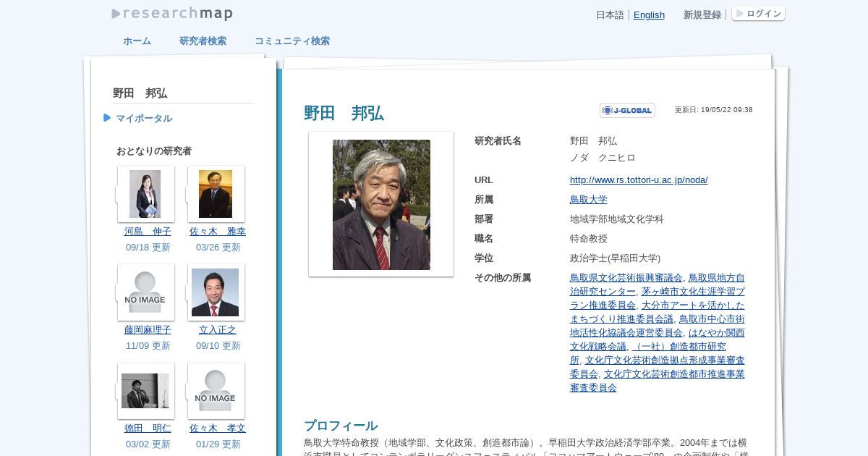868x456 pixels.
Task: Click the プロフィール section heading
Action: coord(341,426)
